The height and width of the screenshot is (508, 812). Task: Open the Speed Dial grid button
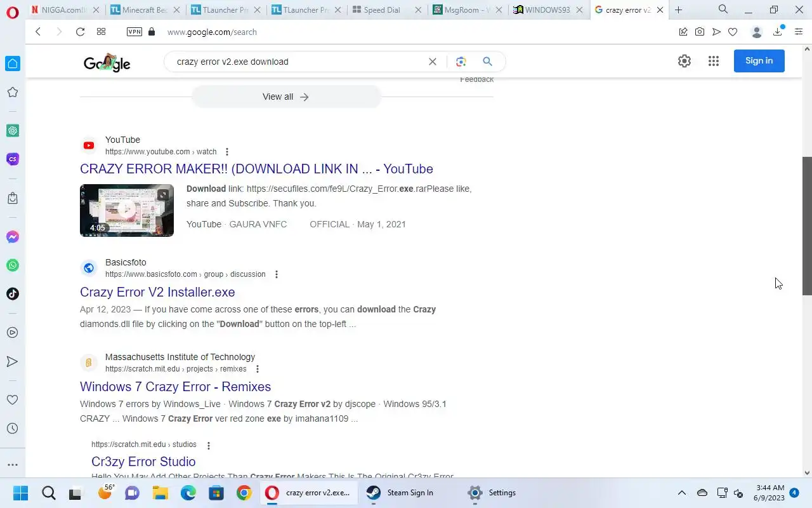coord(101,32)
